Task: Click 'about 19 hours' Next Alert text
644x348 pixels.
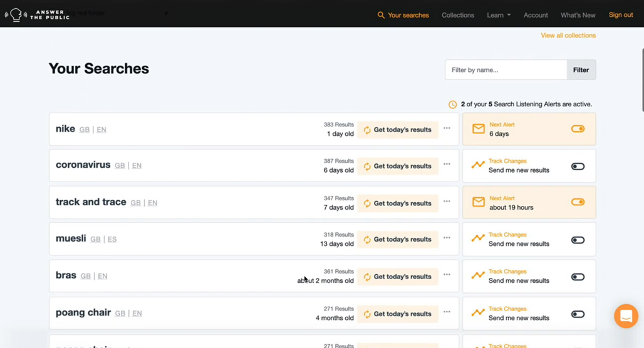Action: tap(511, 207)
